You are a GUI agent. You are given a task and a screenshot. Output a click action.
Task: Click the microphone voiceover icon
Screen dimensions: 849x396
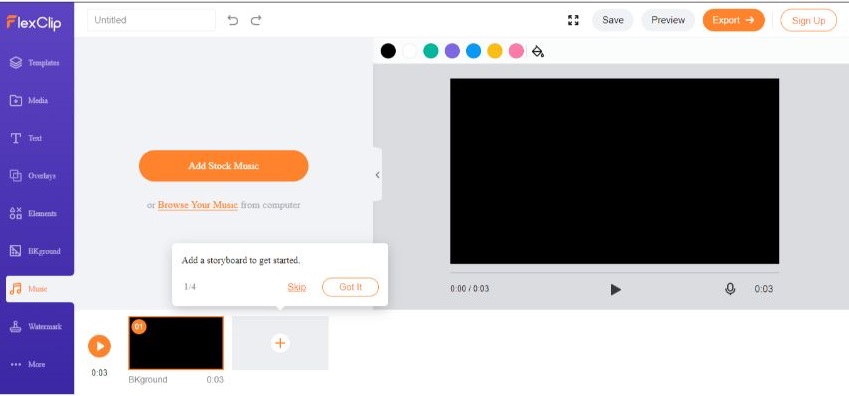point(730,289)
